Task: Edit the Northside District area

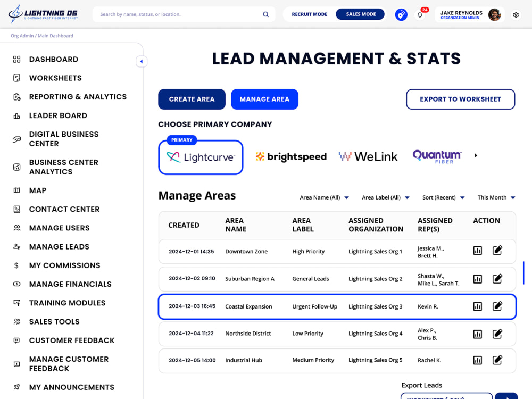Action: pos(497,334)
